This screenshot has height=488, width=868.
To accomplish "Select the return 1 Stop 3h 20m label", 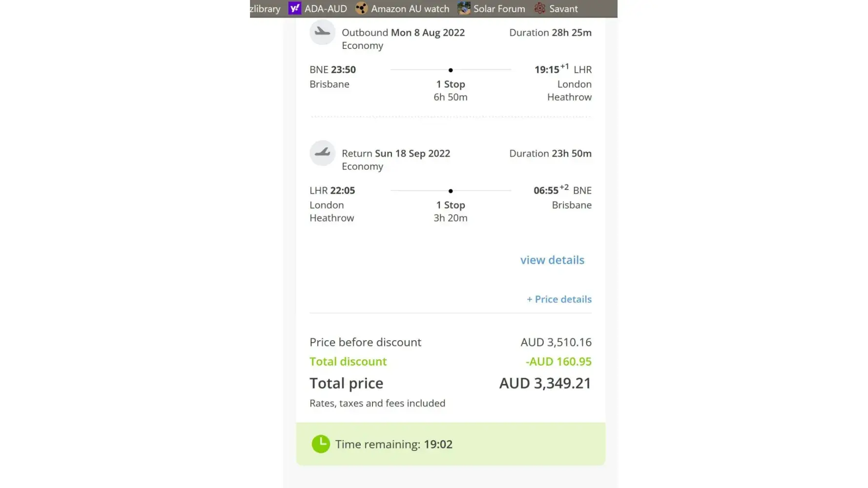I will [450, 211].
